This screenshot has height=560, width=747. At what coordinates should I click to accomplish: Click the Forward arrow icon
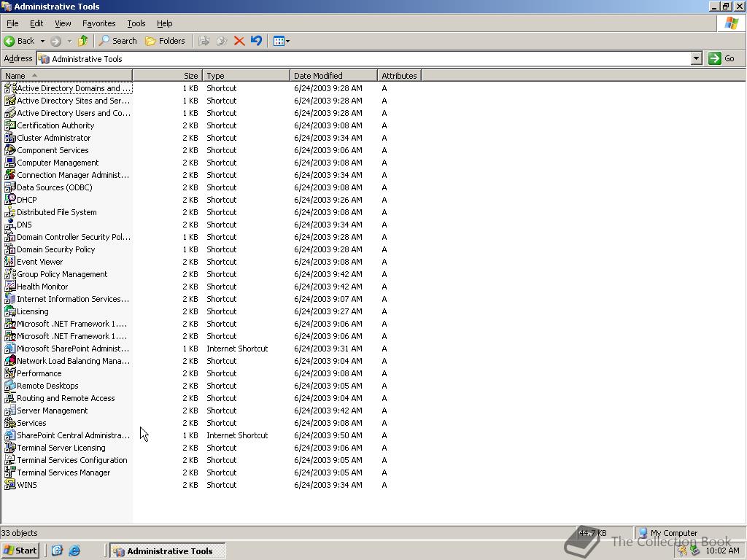pyautogui.click(x=55, y=41)
